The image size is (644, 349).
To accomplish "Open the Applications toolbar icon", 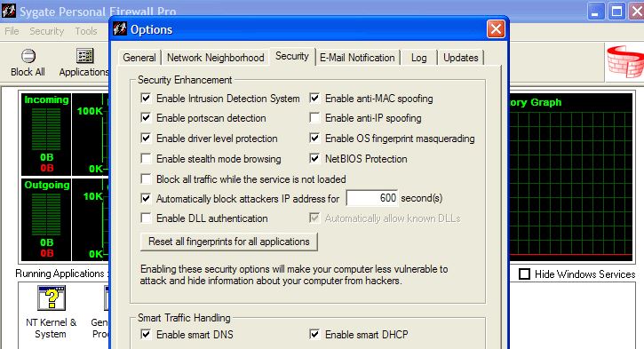I will click(84, 56).
